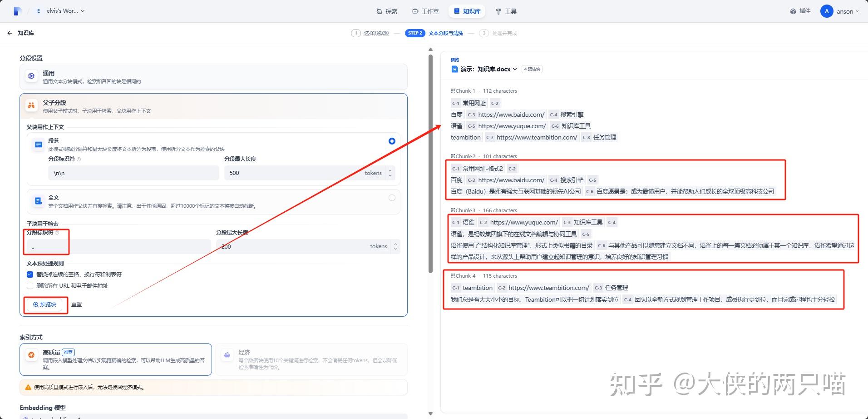The image size is (868, 419).
Task: Click the 高质量 index icon
Action: click(x=31, y=355)
